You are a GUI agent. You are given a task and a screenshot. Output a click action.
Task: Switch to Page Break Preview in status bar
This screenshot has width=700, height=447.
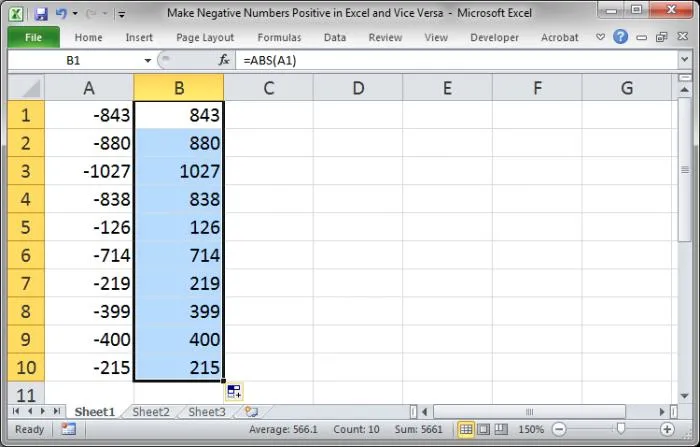click(501, 430)
